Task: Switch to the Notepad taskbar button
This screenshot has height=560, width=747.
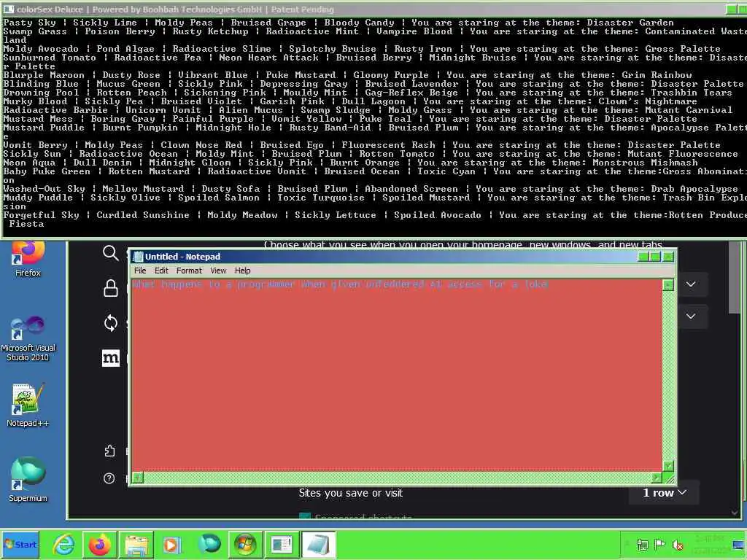Action: click(318, 545)
